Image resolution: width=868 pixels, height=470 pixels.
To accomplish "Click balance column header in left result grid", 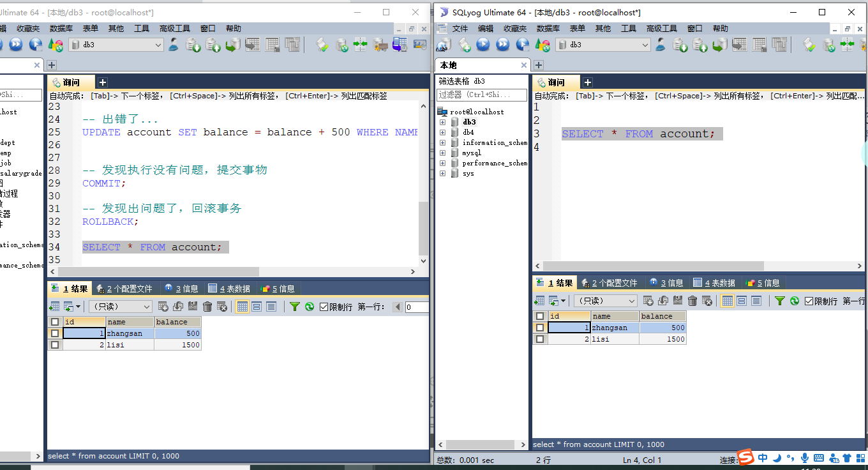I will pyautogui.click(x=177, y=322).
